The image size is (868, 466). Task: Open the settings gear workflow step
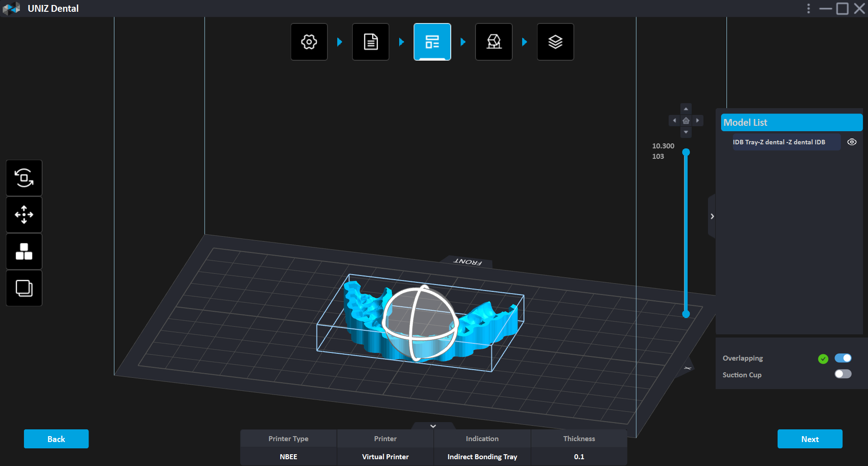coord(309,42)
